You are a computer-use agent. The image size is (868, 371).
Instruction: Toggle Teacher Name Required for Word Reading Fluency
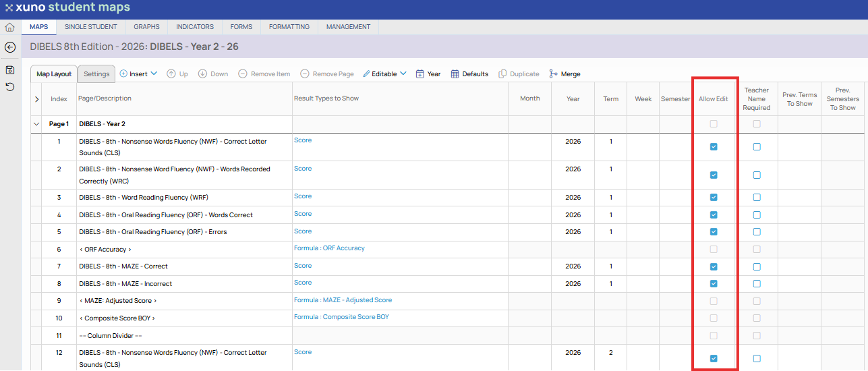click(x=757, y=198)
